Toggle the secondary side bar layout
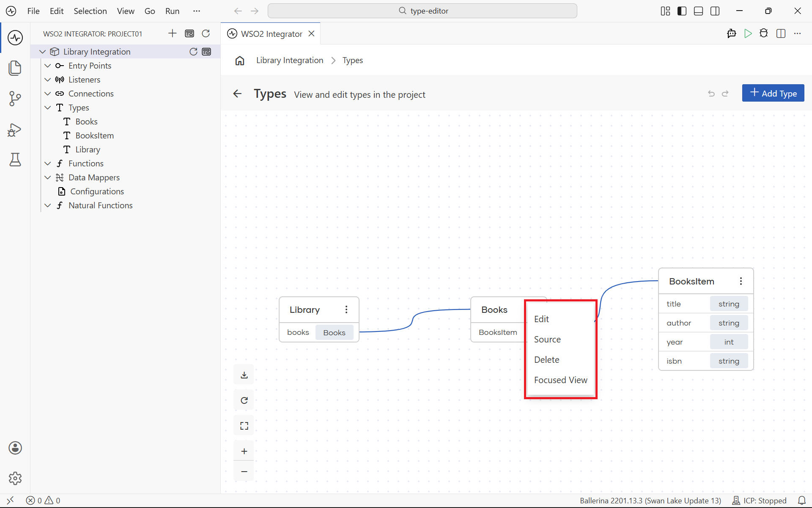Image resolution: width=812 pixels, height=508 pixels. pyautogui.click(x=715, y=11)
